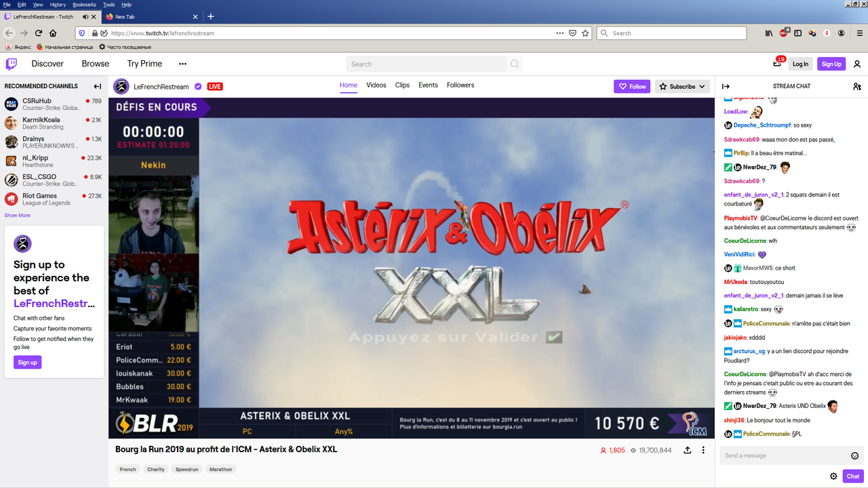
Task: Open Prime loot crown notifications icon
Action: click(x=777, y=64)
